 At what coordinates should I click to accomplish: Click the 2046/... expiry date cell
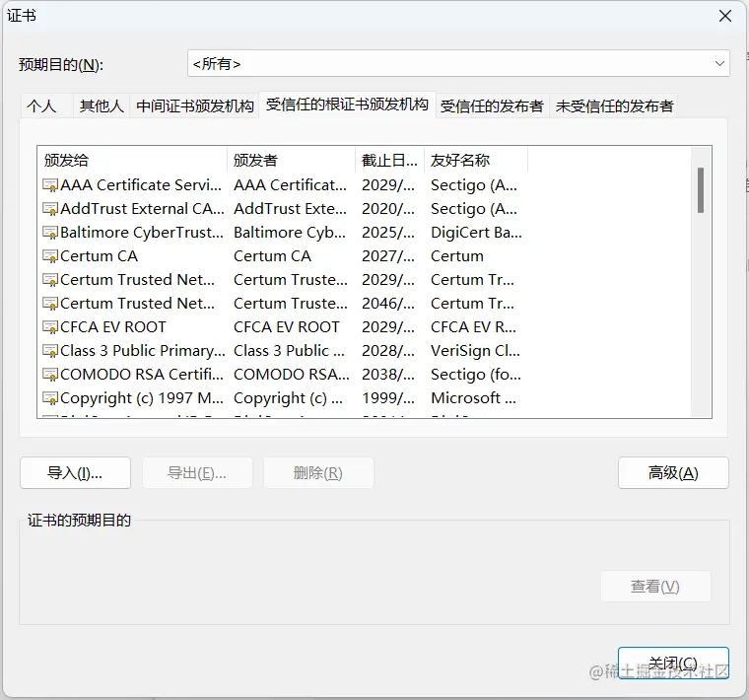click(388, 304)
